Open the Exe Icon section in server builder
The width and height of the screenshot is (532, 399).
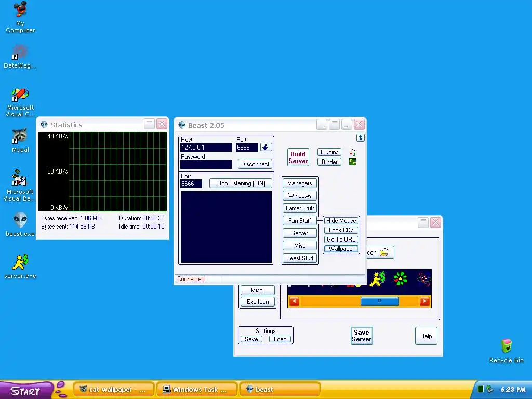click(x=258, y=302)
